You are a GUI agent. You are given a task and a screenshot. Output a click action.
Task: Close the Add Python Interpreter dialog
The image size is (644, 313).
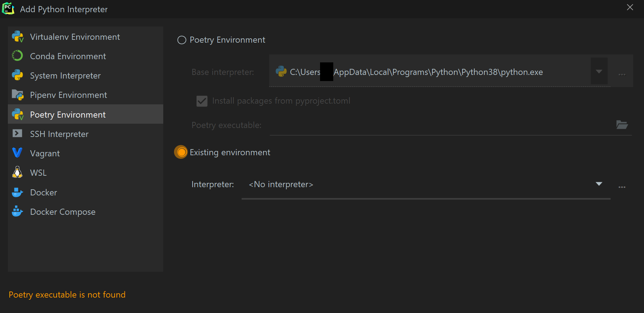click(x=630, y=7)
